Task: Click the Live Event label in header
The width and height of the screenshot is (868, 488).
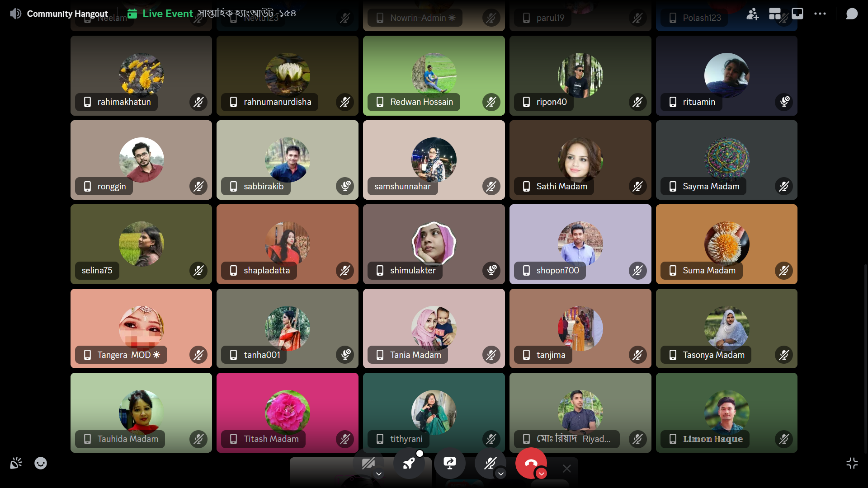Action: (x=167, y=14)
